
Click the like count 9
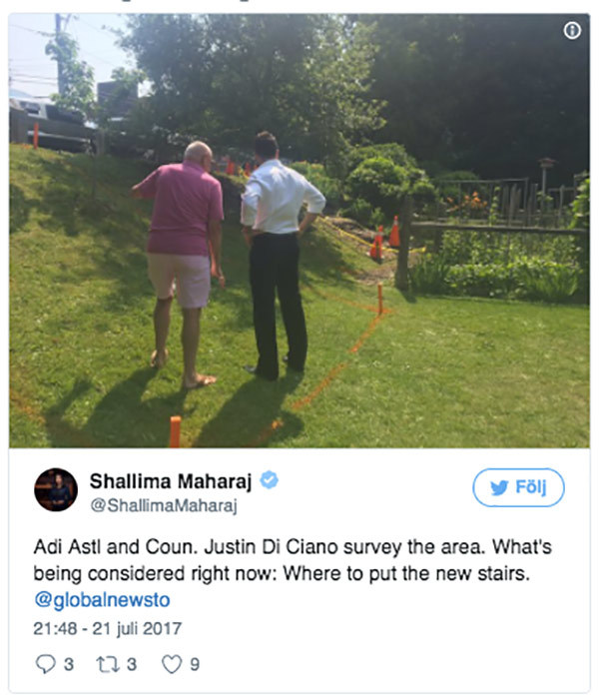coord(195,664)
